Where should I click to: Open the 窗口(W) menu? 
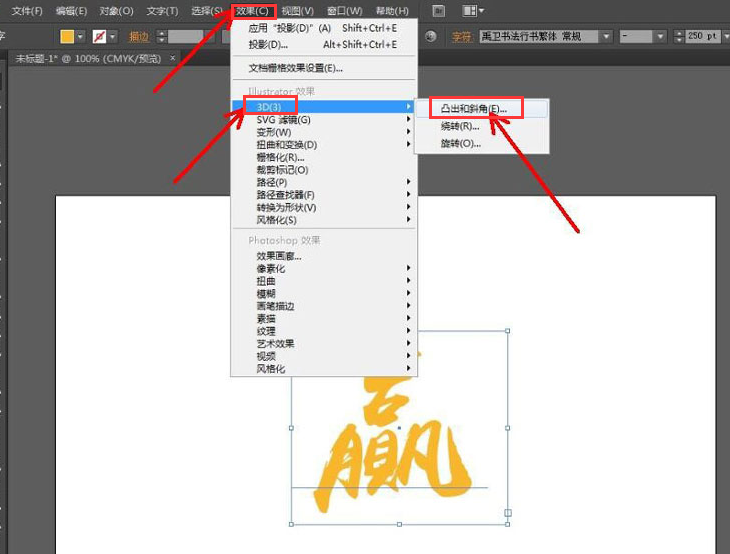(345, 11)
